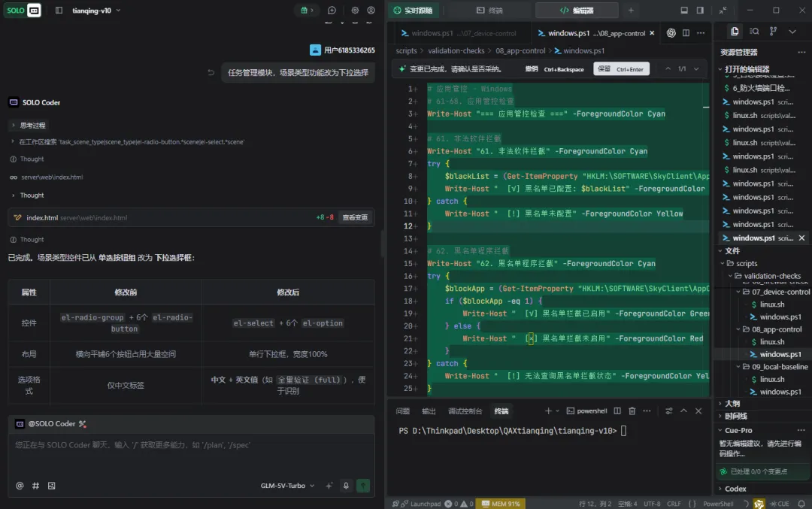This screenshot has height=509, width=812.
Task: Open the server\web\index.html file link
Action: pos(52,177)
